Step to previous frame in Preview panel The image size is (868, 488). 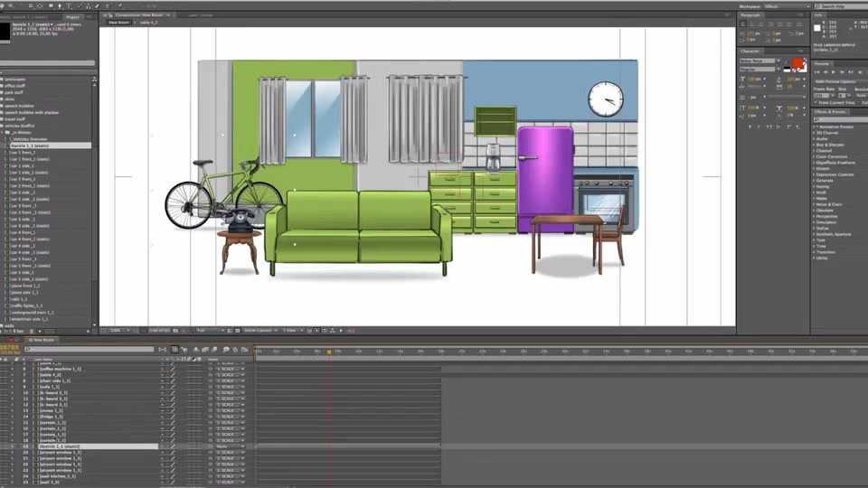tap(826, 72)
